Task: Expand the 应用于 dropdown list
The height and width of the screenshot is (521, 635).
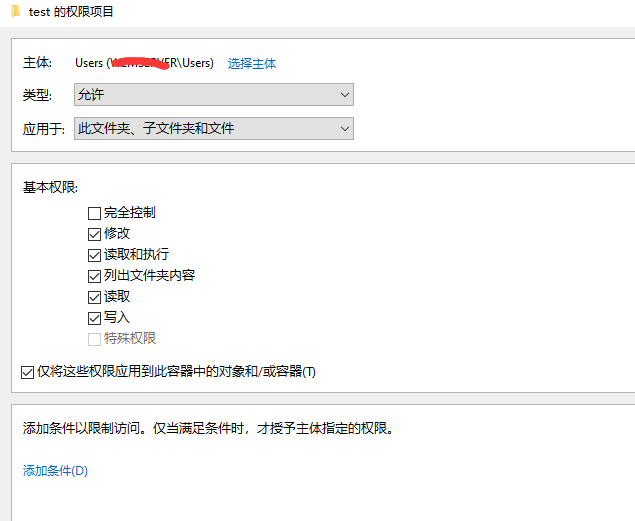Action: [214, 128]
